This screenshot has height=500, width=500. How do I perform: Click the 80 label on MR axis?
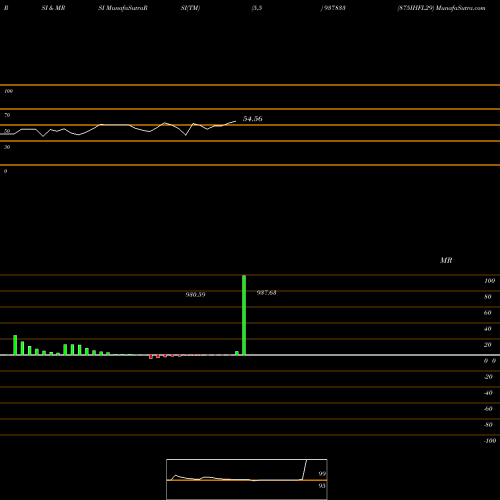488,297
